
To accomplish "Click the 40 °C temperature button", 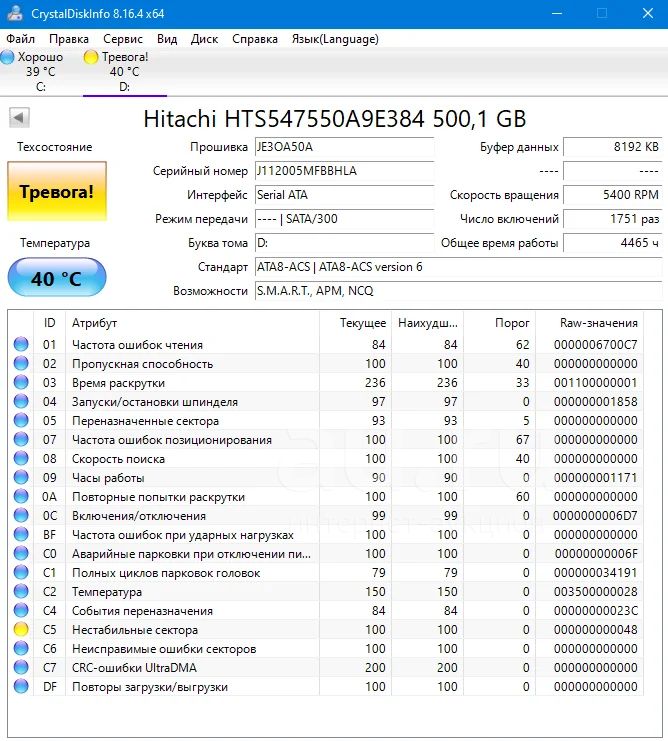I will [x=57, y=277].
